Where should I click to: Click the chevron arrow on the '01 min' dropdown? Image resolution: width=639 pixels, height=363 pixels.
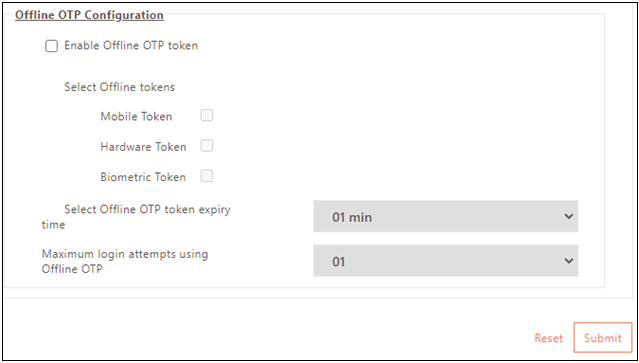(568, 216)
